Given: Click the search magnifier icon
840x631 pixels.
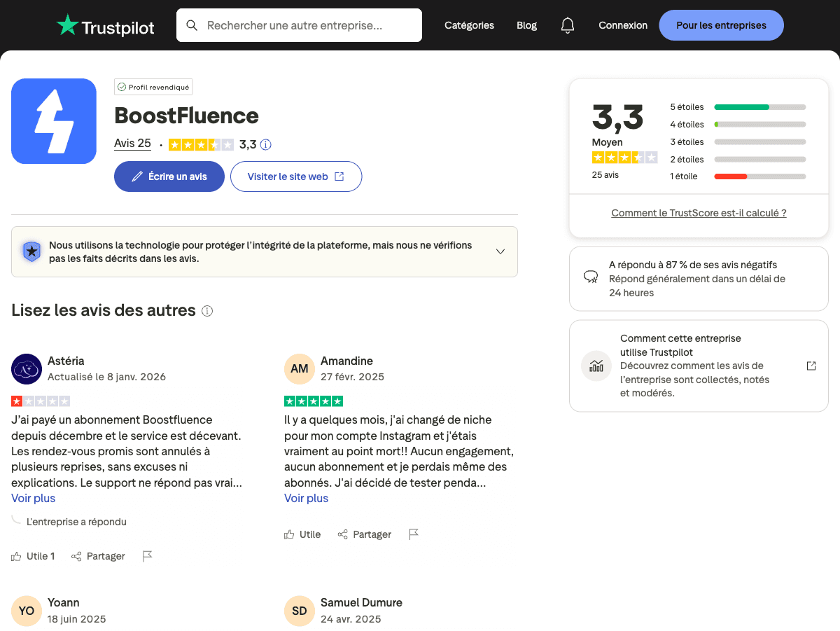Looking at the screenshot, I should (x=192, y=26).
